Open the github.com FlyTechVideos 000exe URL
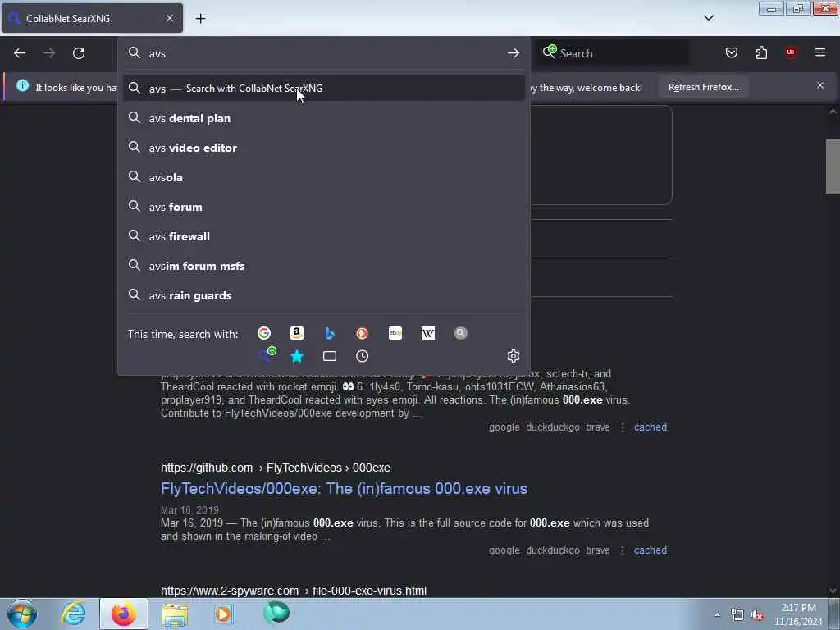The height and width of the screenshot is (630, 840). coord(276,468)
